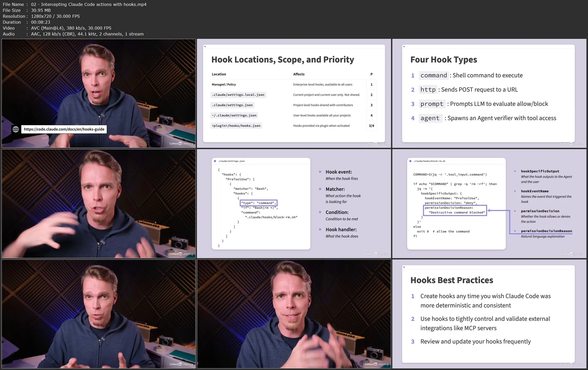Screen dimensions: 588x370
Task: Click 'Spawns an Agent verifier with tool access'
Action: pos(502,118)
